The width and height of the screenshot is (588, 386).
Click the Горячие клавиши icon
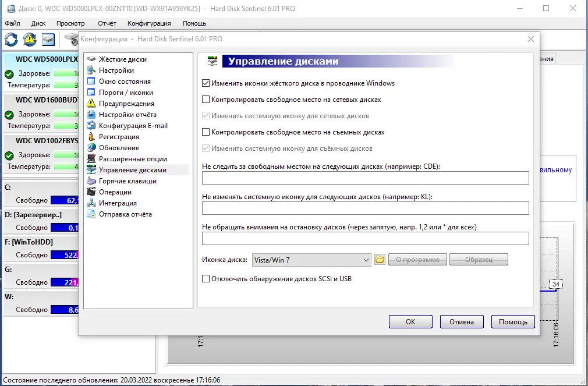91,181
